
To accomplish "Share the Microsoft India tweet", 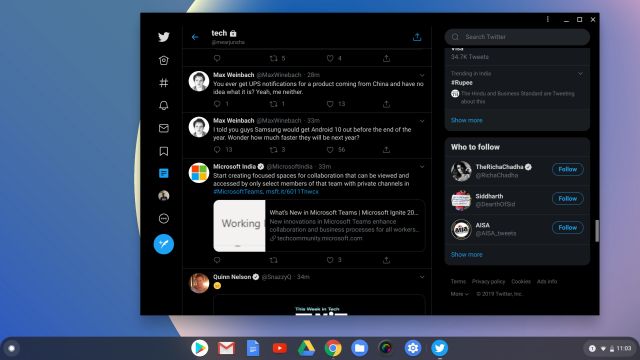I will pyautogui.click(x=386, y=260).
